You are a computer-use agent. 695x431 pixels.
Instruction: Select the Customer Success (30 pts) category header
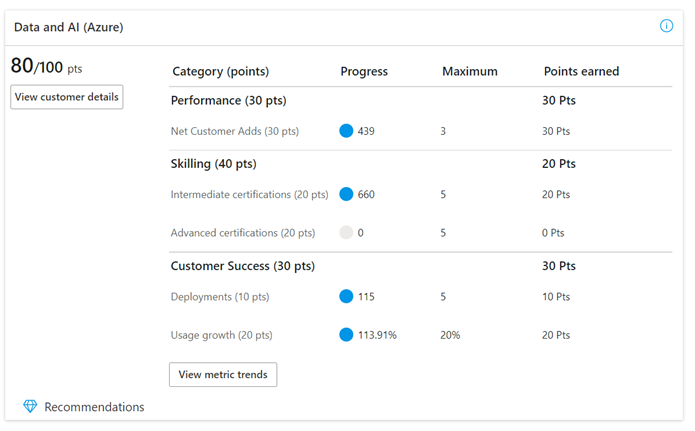(243, 266)
